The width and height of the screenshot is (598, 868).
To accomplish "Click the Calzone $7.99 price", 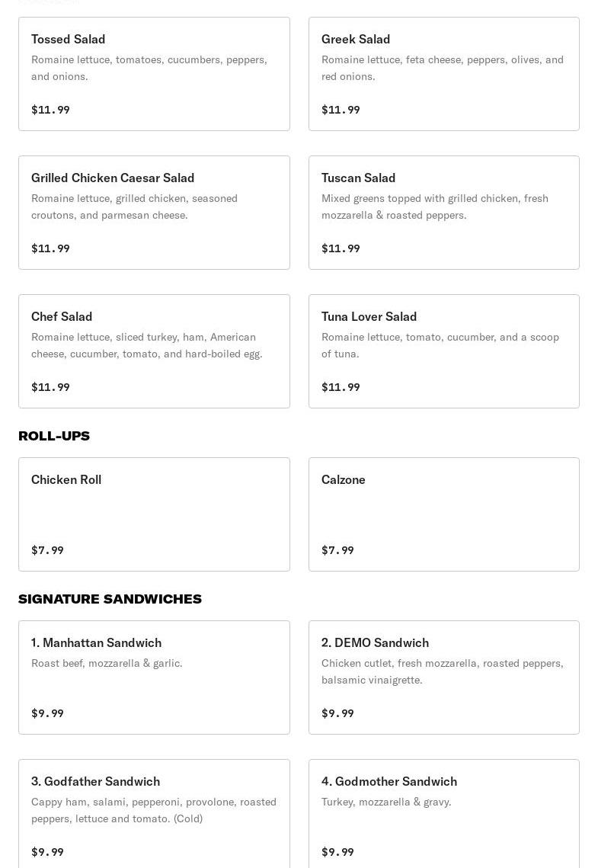I will [337, 550].
